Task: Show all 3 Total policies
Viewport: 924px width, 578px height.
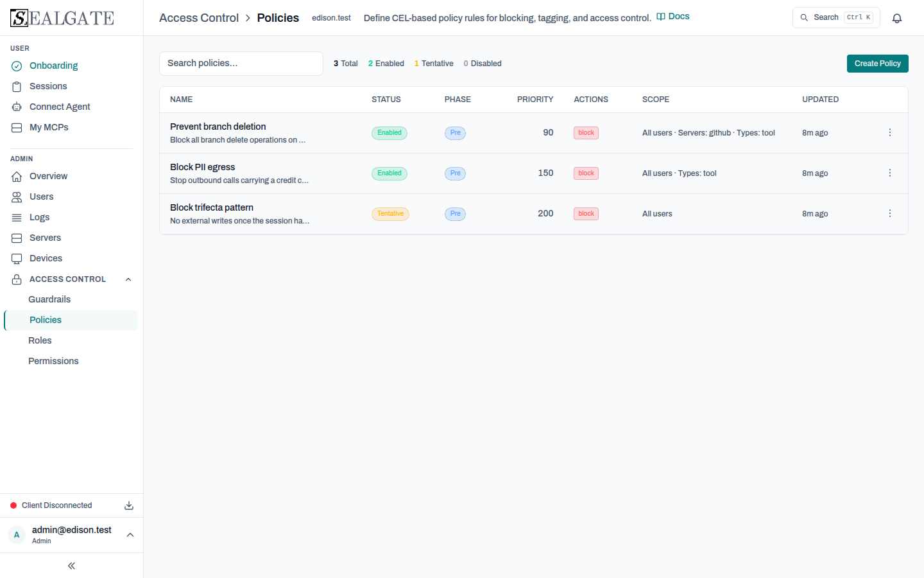Action: tap(346, 64)
